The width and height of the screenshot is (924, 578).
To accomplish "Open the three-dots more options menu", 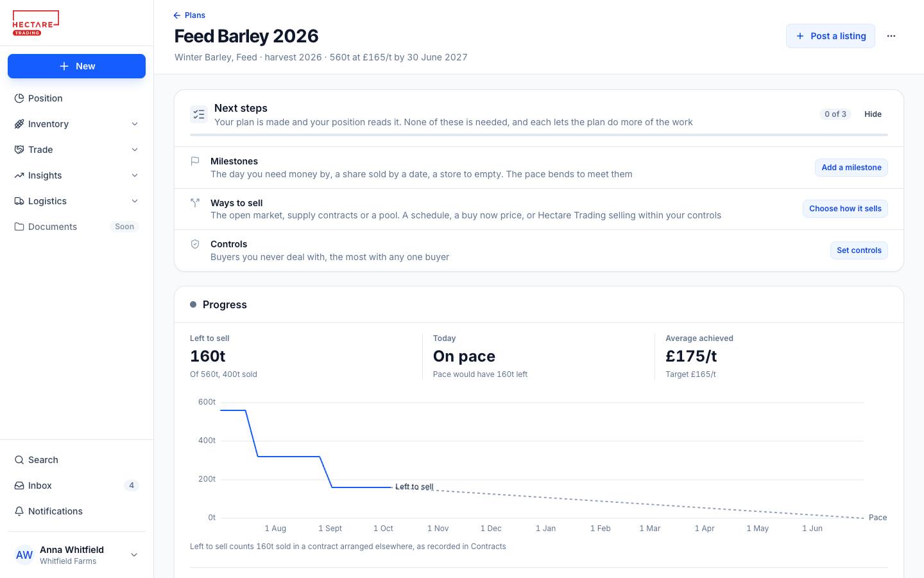I will [891, 36].
